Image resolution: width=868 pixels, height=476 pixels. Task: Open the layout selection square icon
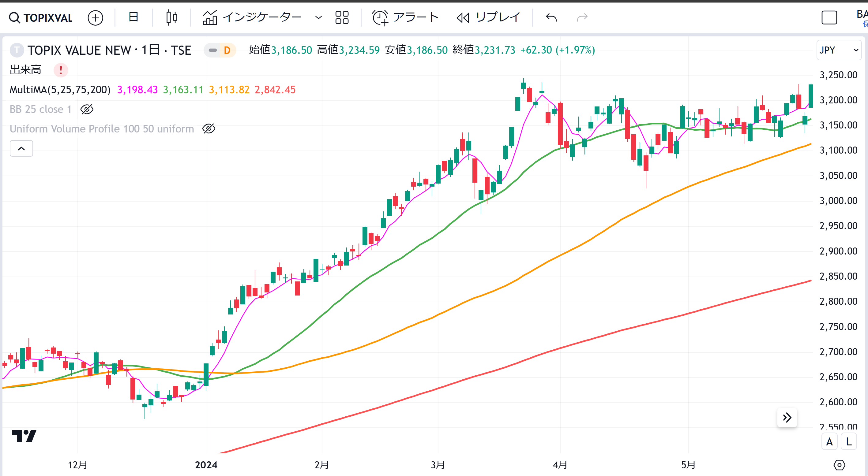[x=829, y=17]
